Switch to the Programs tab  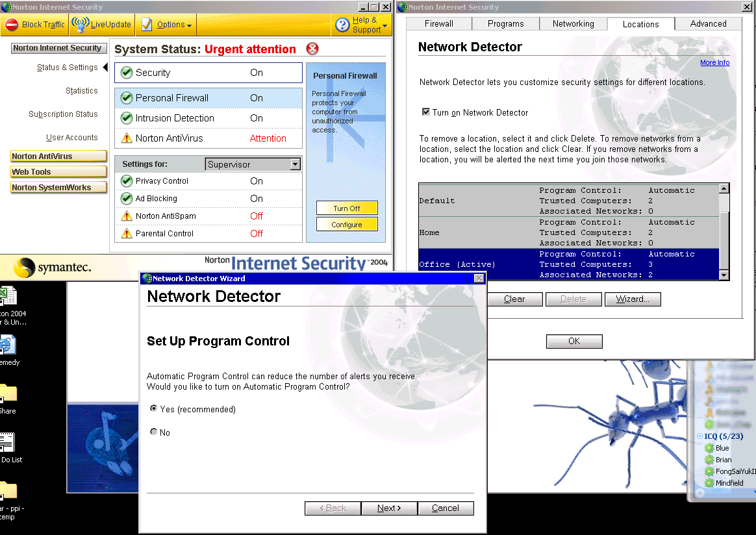coord(505,23)
